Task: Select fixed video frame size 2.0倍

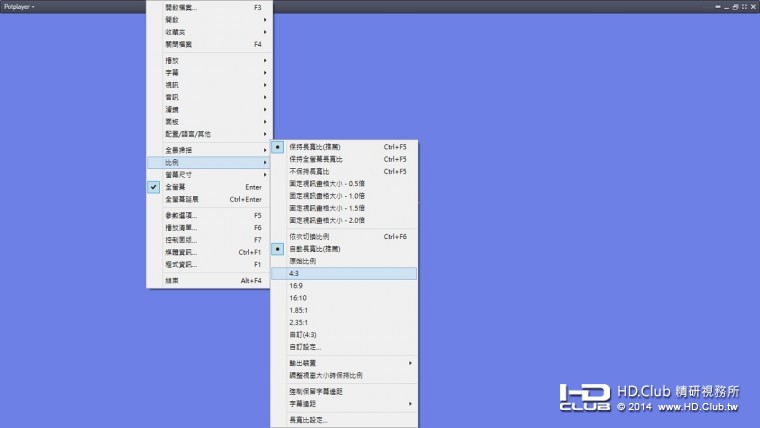Action: tap(344, 221)
